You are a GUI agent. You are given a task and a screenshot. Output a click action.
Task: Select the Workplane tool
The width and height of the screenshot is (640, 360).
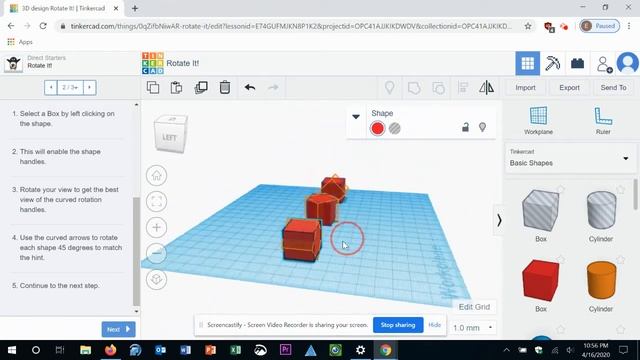click(x=538, y=120)
